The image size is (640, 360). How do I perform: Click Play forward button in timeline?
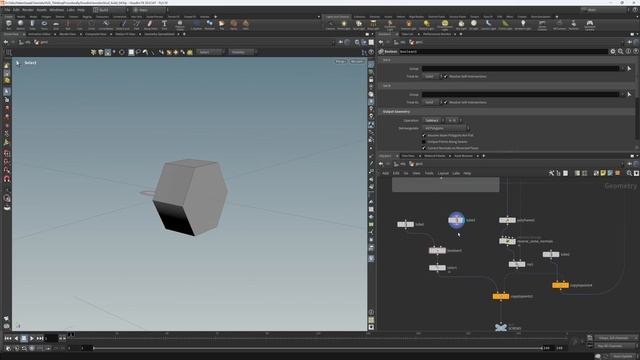tap(32, 338)
